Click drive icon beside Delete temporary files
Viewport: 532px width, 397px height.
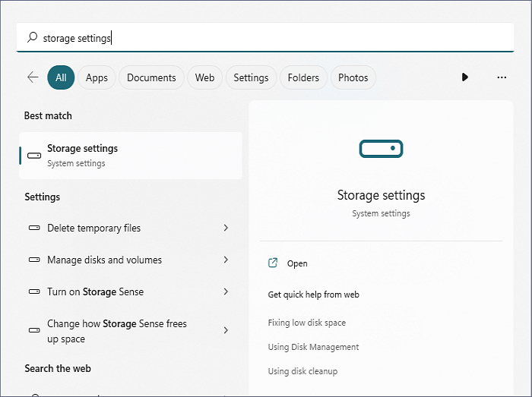click(x=34, y=228)
